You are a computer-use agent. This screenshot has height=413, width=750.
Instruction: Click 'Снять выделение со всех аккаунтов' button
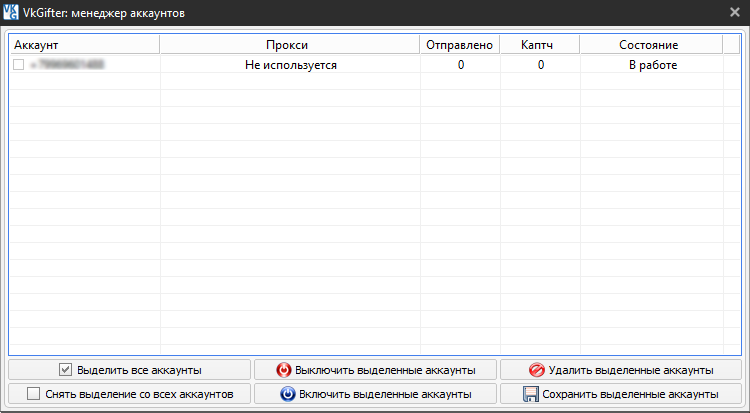point(130,394)
